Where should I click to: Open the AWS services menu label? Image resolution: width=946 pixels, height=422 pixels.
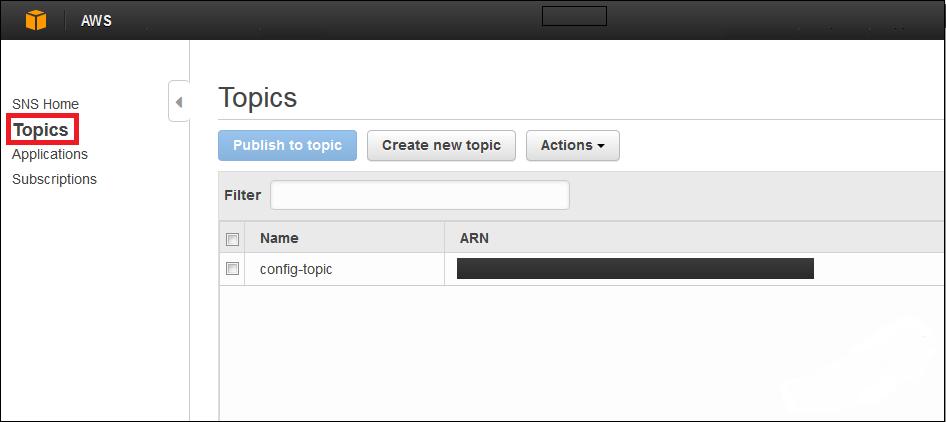tap(97, 21)
